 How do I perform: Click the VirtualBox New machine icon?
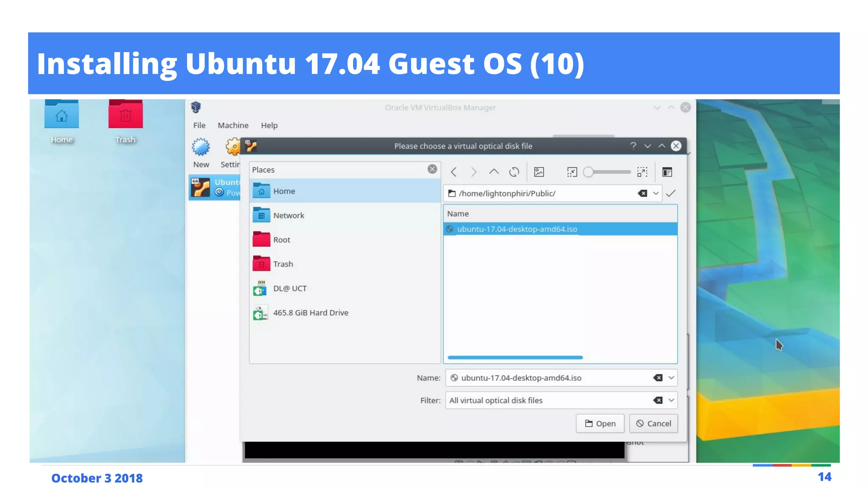tap(201, 147)
